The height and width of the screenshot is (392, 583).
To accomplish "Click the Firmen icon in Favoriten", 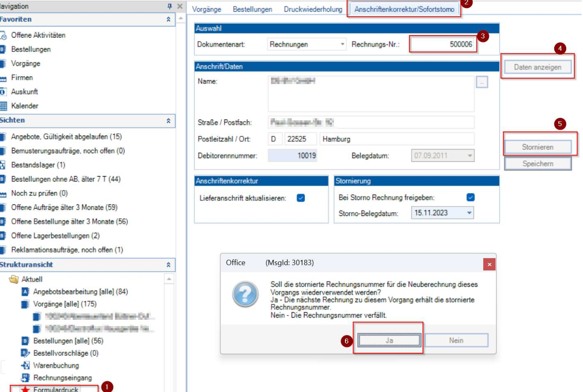I will coord(3,78).
